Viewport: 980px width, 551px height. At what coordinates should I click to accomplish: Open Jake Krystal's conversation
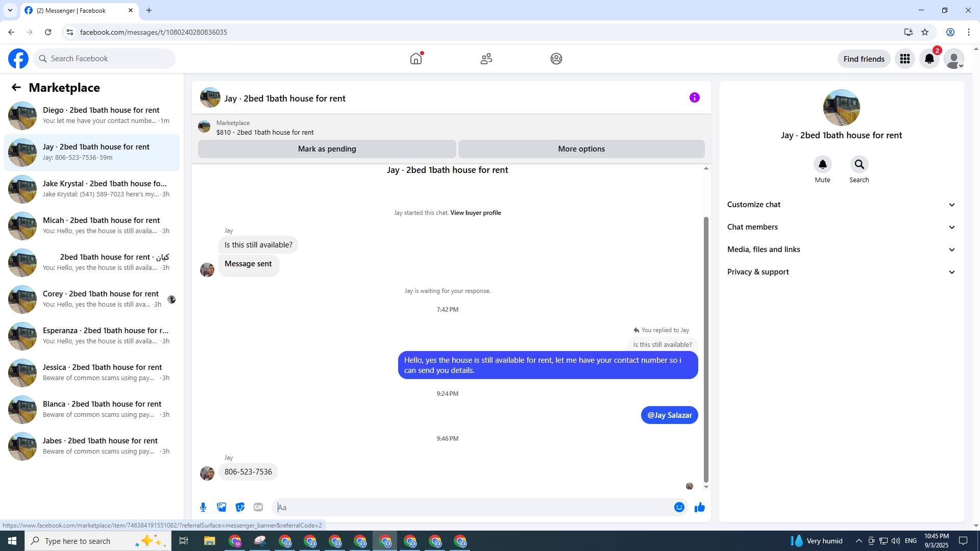tap(92, 189)
